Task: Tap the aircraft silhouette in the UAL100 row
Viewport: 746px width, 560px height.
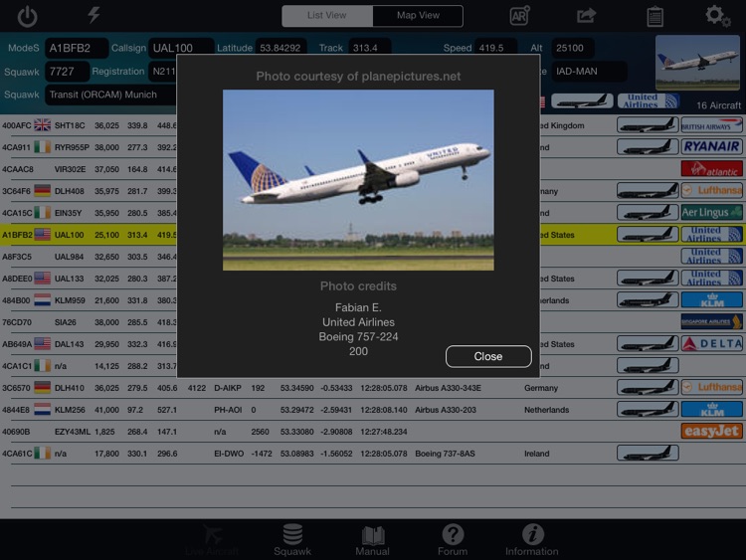Action: (x=648, y=235)
